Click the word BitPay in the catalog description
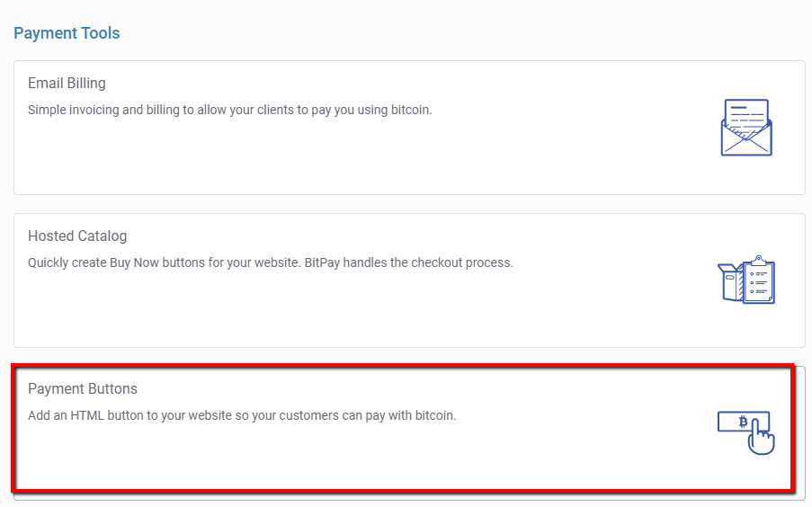 322,262
